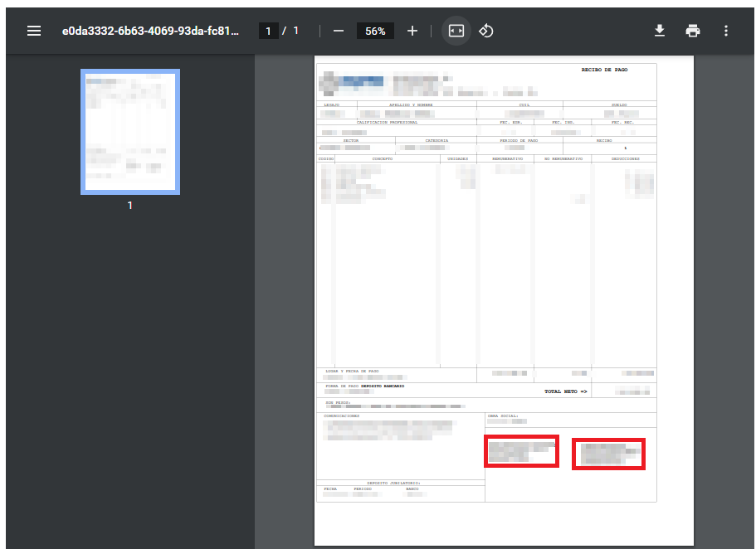Rotate the document counterclockwise

point(487,31)
